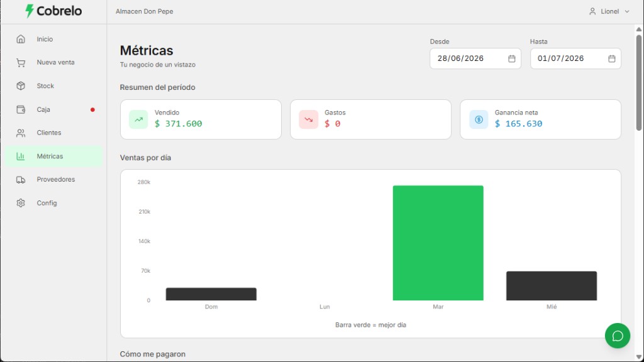The width and height of the screenshot is (644, 362).
Task: Open the Inicio home icon
Action: point(21,39)
